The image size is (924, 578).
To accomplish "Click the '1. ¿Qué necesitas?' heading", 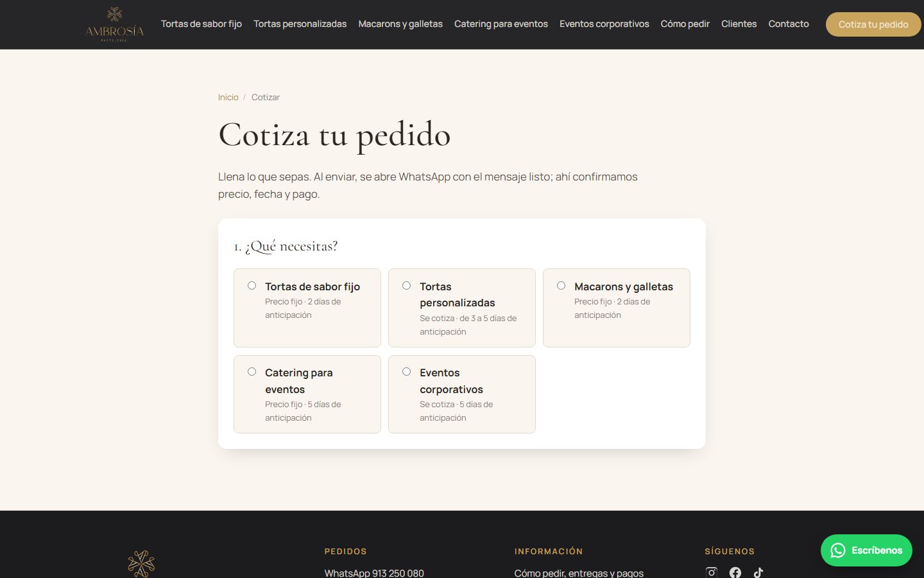I will (x=286, y=246).
